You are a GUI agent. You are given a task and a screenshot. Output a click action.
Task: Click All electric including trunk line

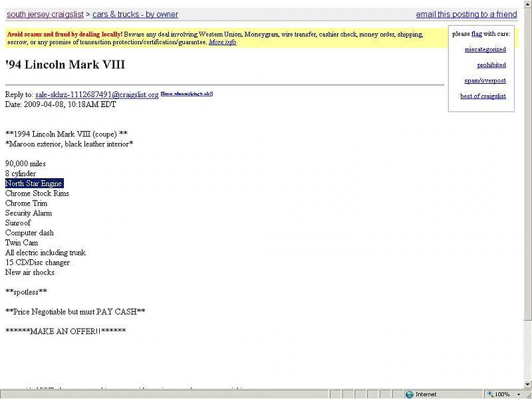coord(45,253)
